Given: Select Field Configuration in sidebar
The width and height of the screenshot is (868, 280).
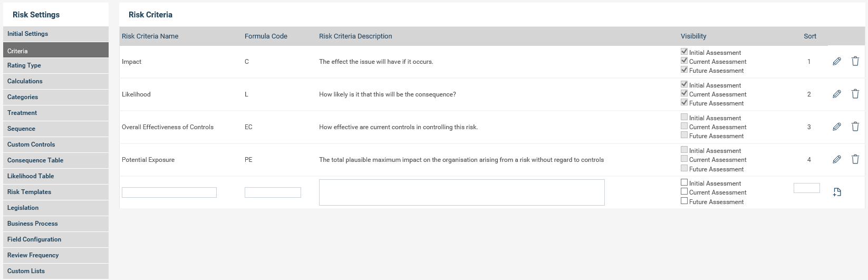Looking at the screenshot, I should tap(34, 239).
